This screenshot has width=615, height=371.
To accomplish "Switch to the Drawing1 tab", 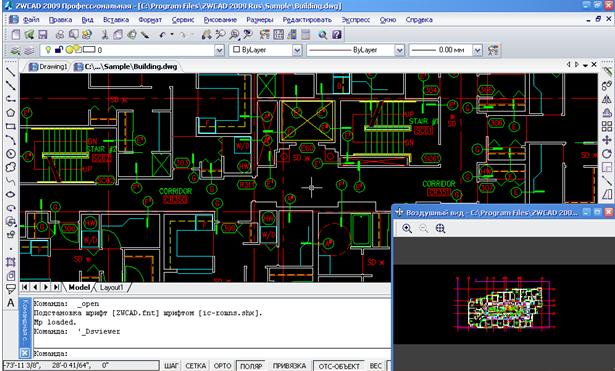I will pyautogui.click(x=49, y=67).
